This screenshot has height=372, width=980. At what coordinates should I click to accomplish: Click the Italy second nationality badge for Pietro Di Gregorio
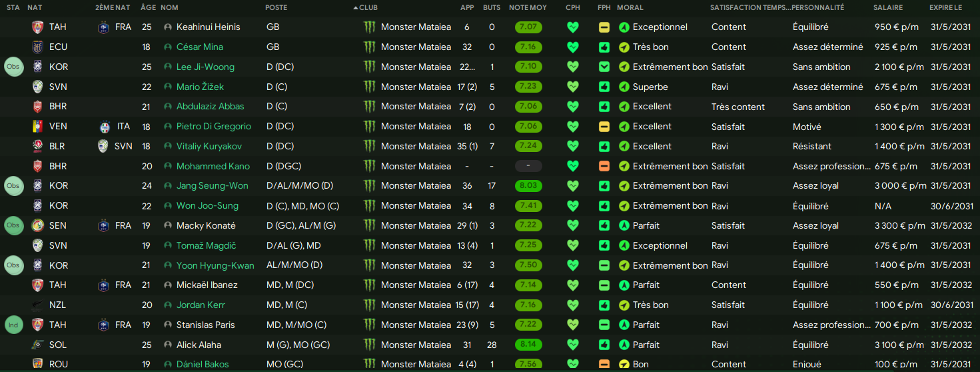tap(104, 127)
